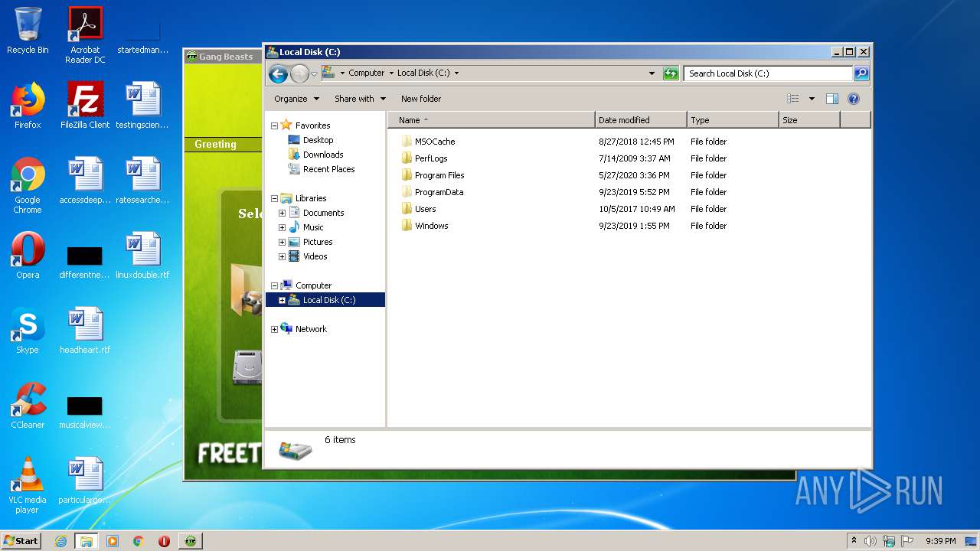980x551 pixels.
Task: Open the Organize menu
Action: (296, 99)
